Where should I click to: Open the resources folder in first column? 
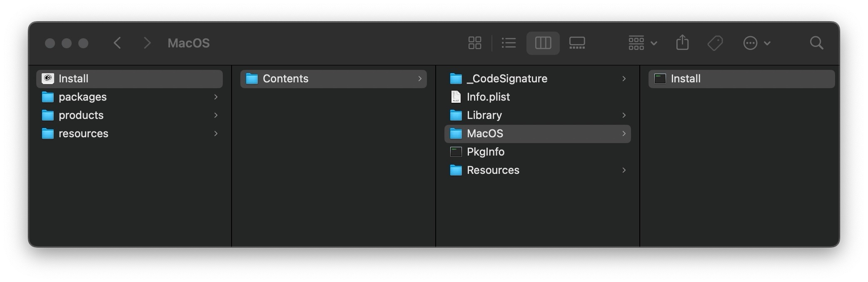[83, 134]
